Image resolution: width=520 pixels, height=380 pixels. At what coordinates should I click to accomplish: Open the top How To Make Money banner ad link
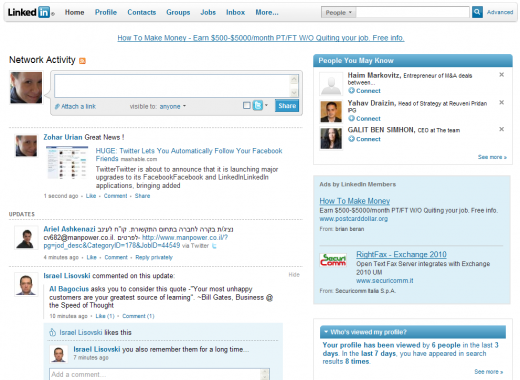(x=261, y=38)
